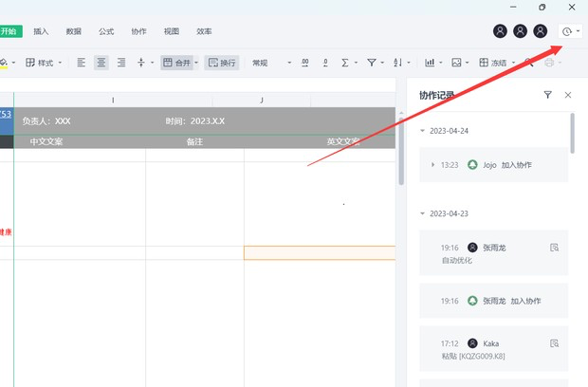Click the 自动优化 record description

tap(457, 261)
